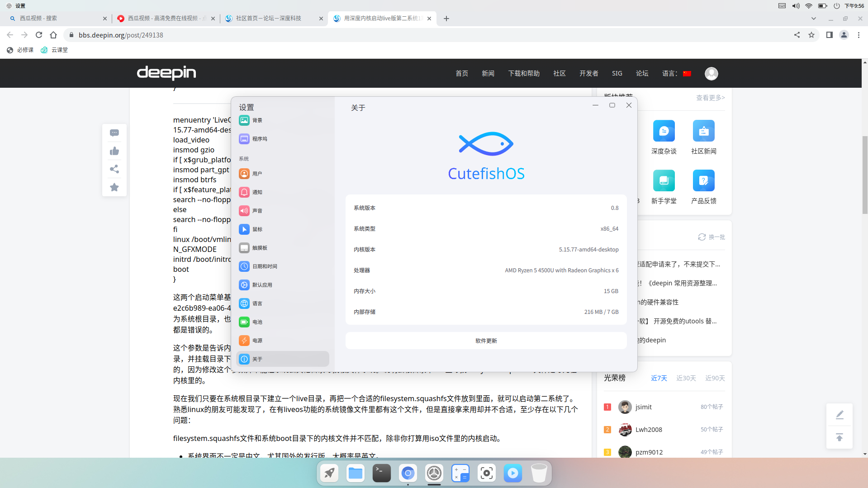Image resolution: width=868 pixels, height=488 pixels.
Task: Open the 深度杂谈 forum section icon
Action: (664, 131)
